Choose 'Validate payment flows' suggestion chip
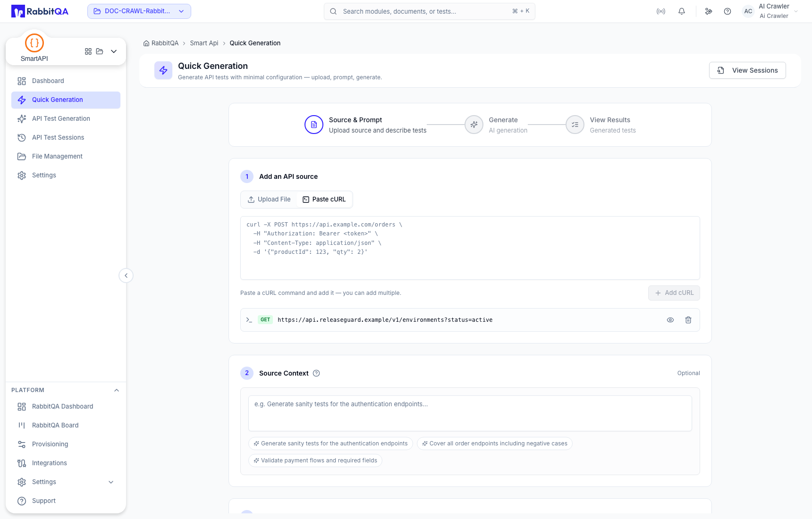Screen dimensions: 812x519 [x=315, y=460]
